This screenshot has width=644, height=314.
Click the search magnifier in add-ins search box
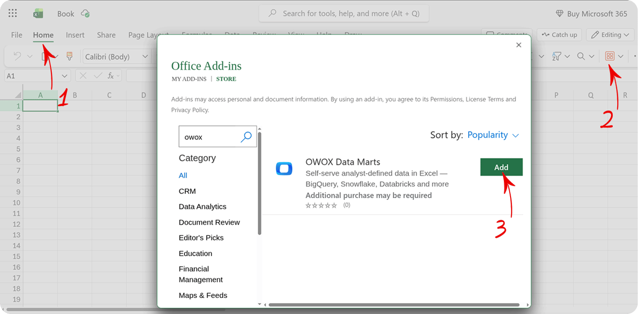coord(246,137)
